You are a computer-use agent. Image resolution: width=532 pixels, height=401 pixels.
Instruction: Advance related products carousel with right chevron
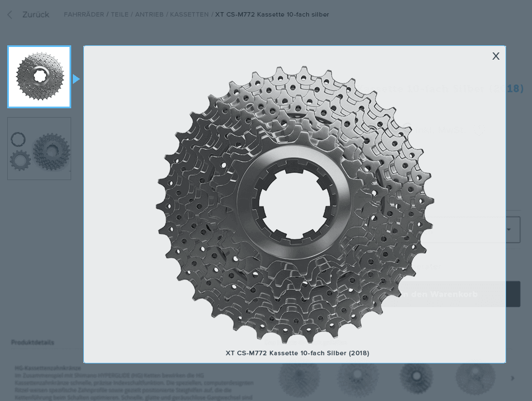pyautogui.click(x=513, y=378)
